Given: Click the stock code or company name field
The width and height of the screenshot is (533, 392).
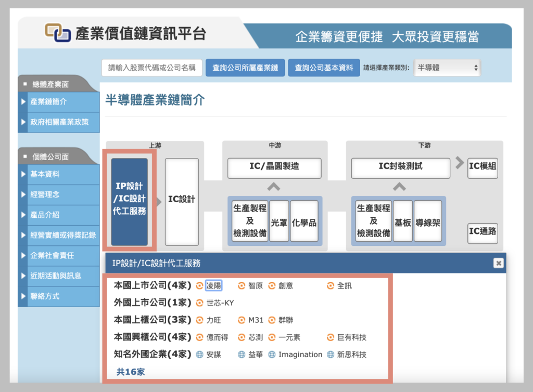Looking at the screenshot, I should pyautogui.click(x=152, y=68).
